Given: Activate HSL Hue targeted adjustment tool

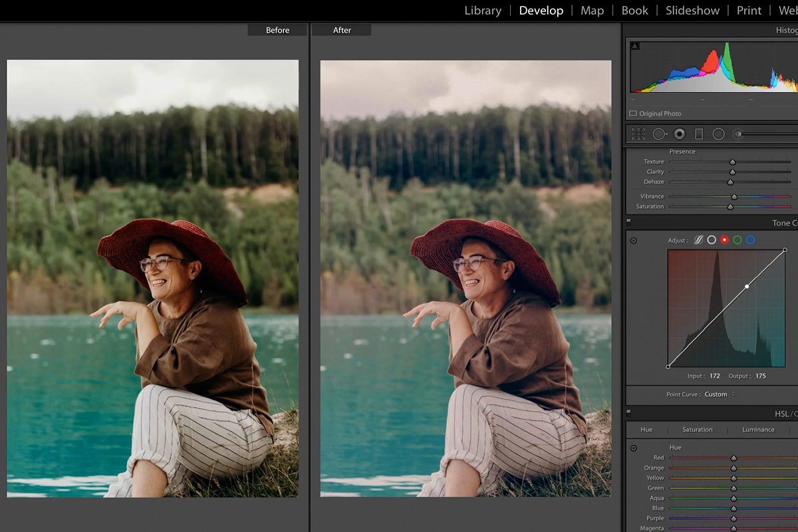Looking at the screenshot, I should 633,448.
